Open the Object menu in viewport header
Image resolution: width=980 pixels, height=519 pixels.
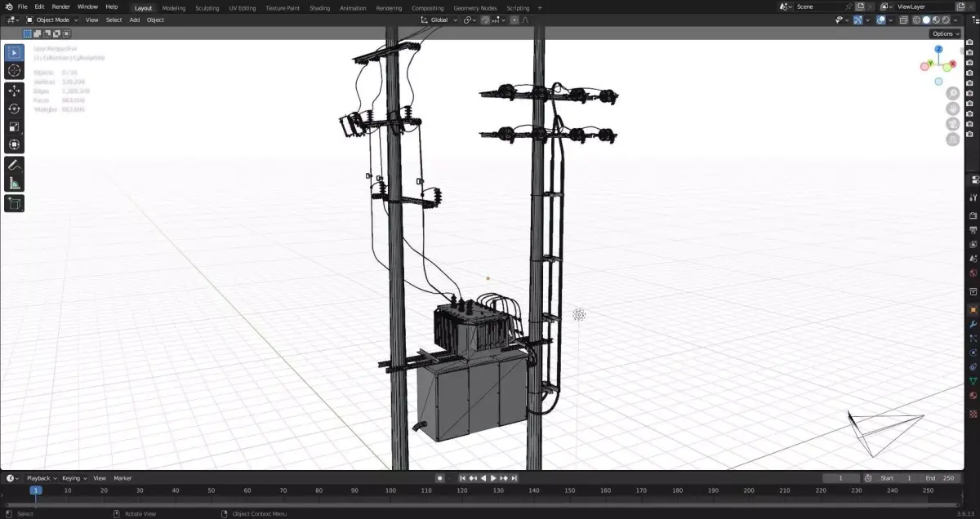[x=155, y=20]
